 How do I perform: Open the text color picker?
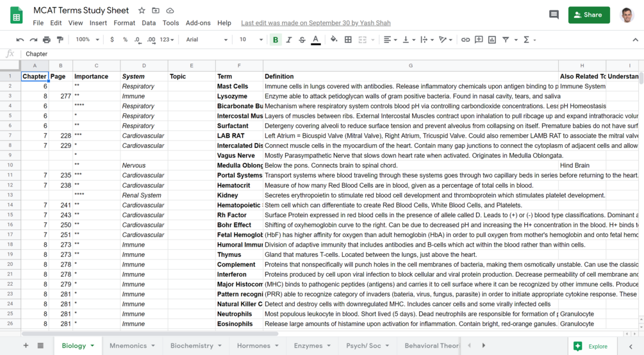315,40
